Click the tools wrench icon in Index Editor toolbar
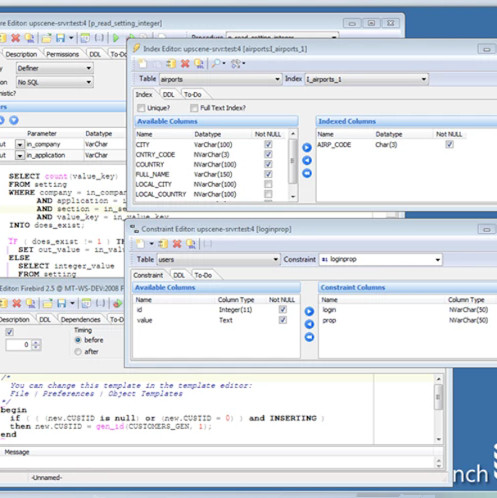497x498 pixels. click(x=236, y=63)
